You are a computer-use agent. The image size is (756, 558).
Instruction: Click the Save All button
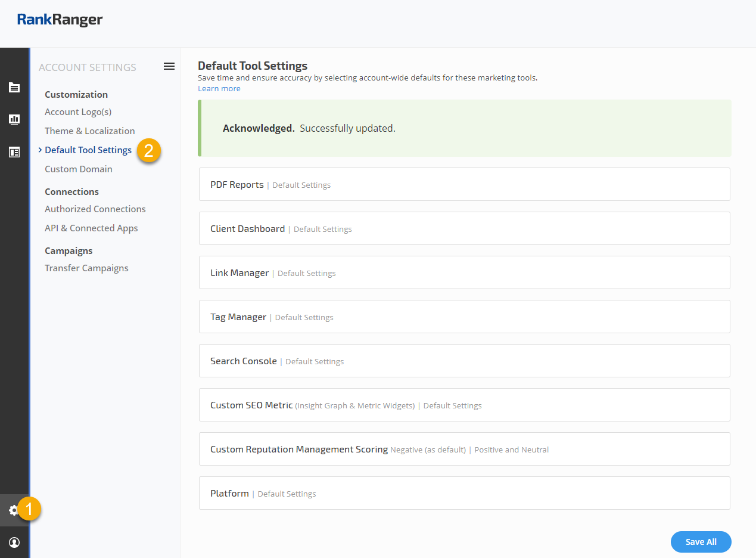pyautogui.click(x=701, y=542)
